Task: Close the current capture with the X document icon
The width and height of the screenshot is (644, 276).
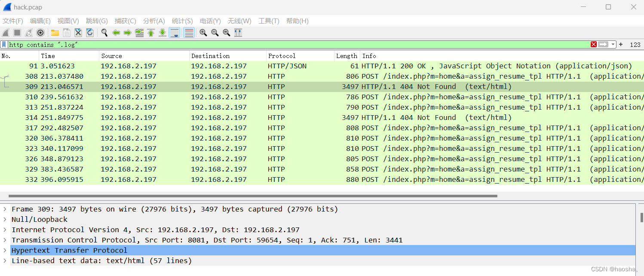Action: point(78,33)
